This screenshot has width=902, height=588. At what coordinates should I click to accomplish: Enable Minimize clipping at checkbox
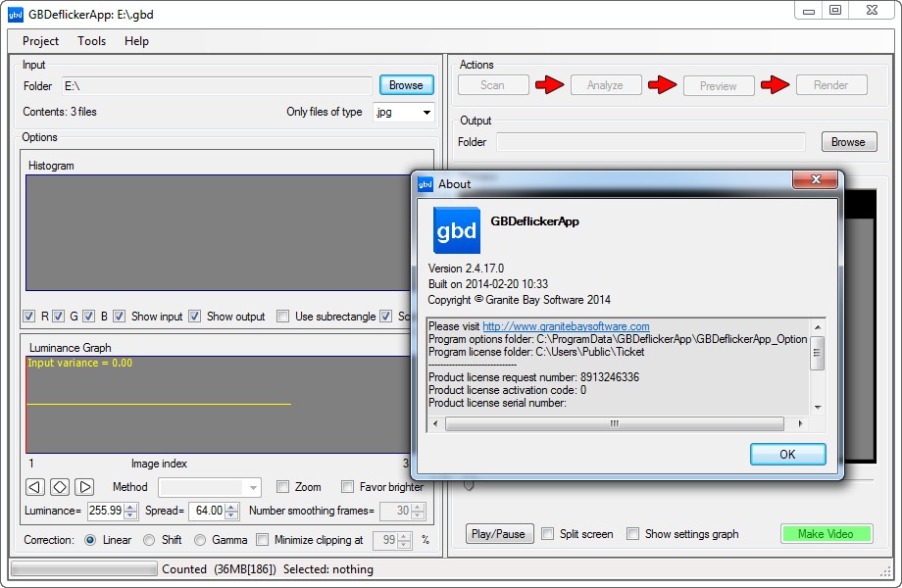tap(263, 540)
